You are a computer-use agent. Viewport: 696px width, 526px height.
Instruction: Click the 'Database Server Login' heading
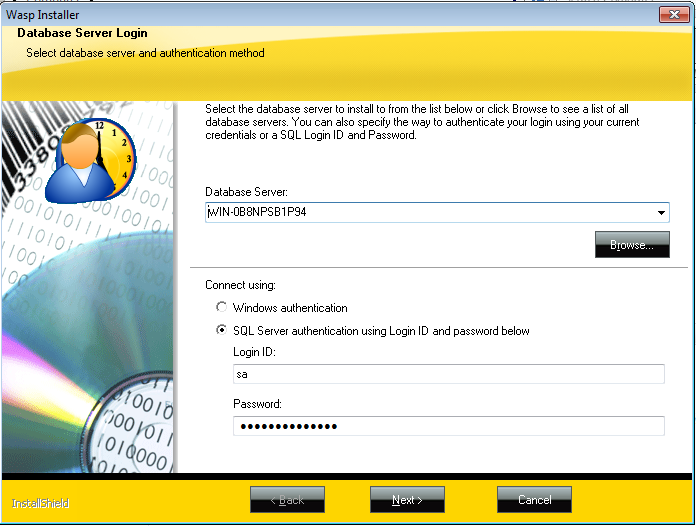pyautogui.click(x=82, y=33)
